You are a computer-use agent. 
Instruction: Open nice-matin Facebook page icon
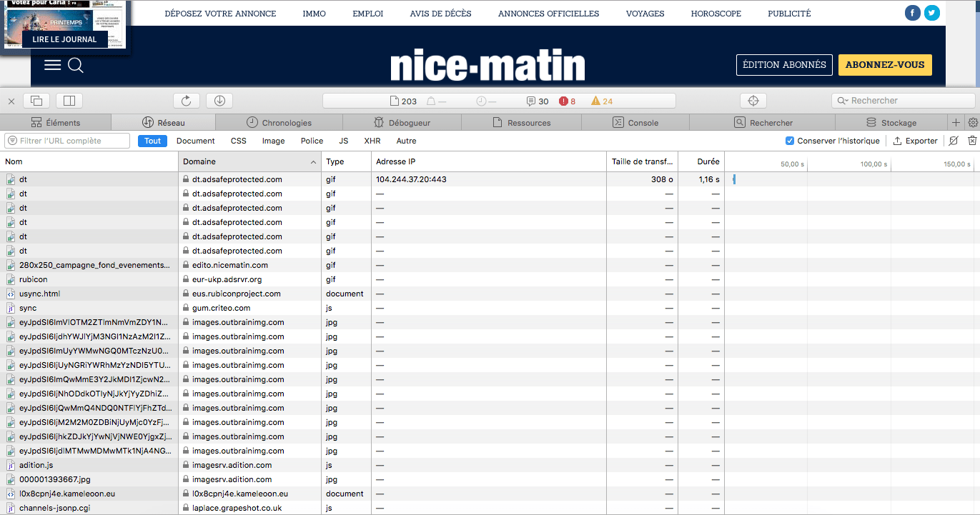912,13
